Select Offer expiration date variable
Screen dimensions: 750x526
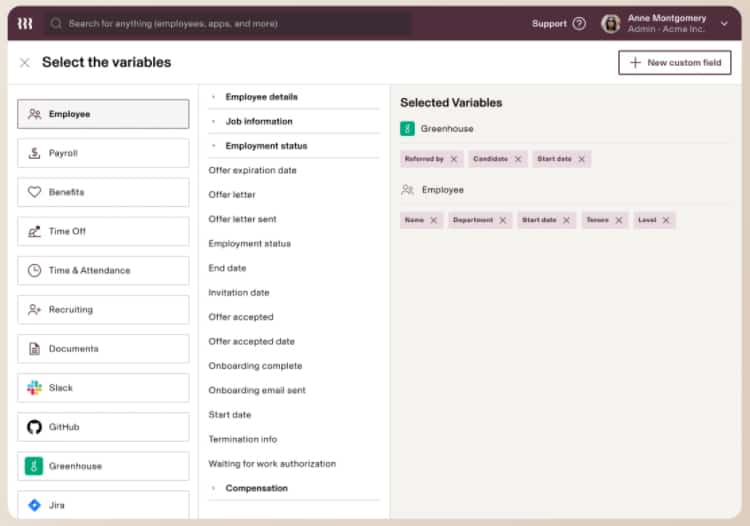(x=253, y=170)
